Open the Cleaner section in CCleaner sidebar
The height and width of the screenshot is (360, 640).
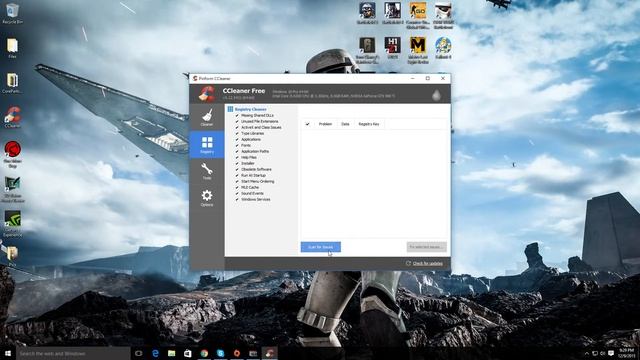click(207, 117)
